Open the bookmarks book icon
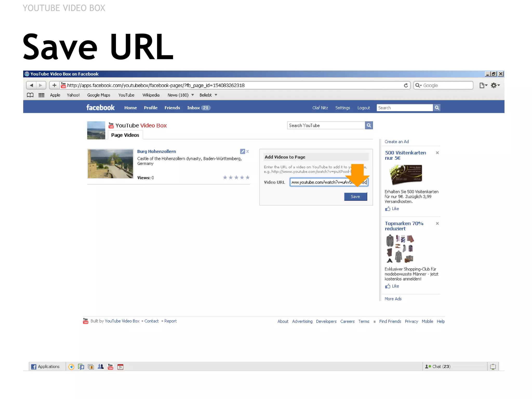 coord(30,95)
